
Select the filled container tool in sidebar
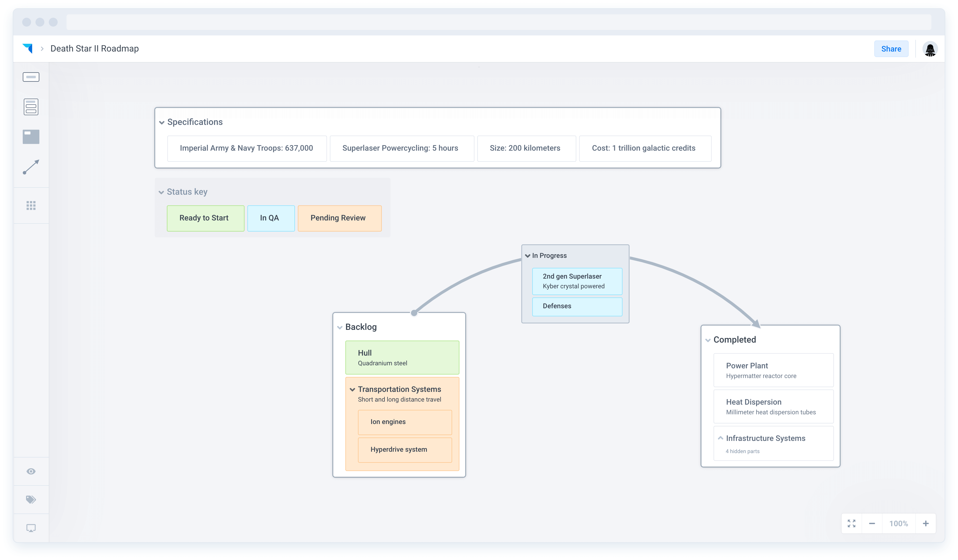coord(31,137)
